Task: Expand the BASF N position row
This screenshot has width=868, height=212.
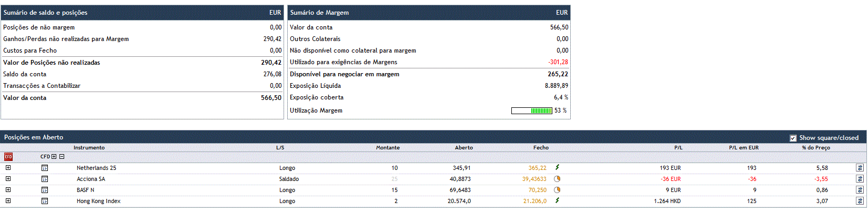Action: coord(8,190)
